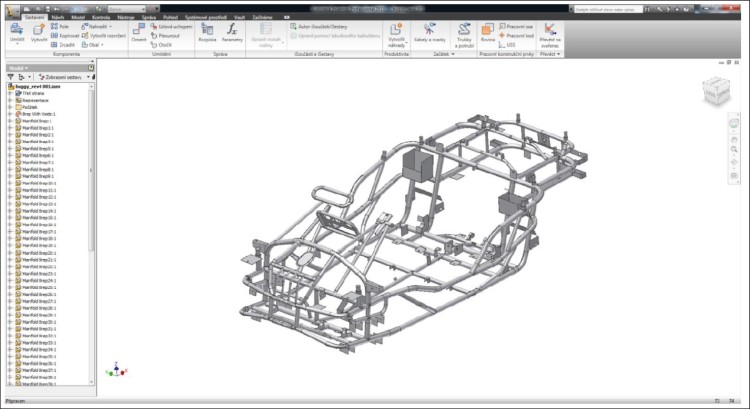Click the Pracovní osa button
This screenshot has width=750, height=409.
pyautogui.click(x=517, y=27)
